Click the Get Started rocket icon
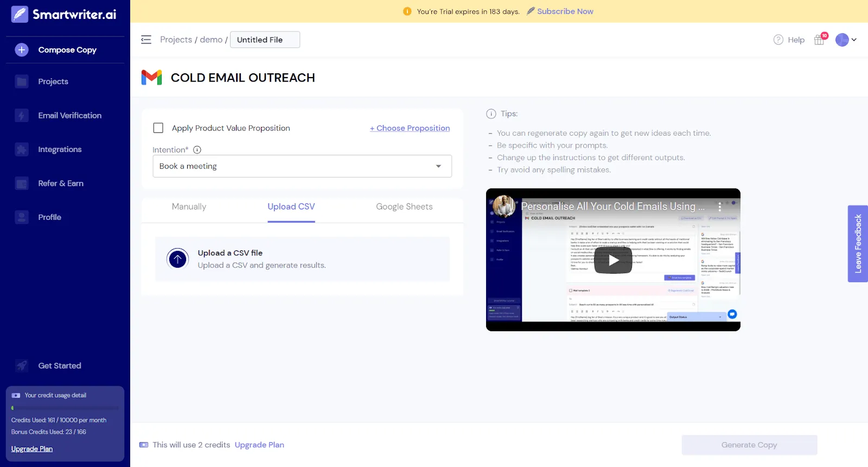 (x=22, y=365)
